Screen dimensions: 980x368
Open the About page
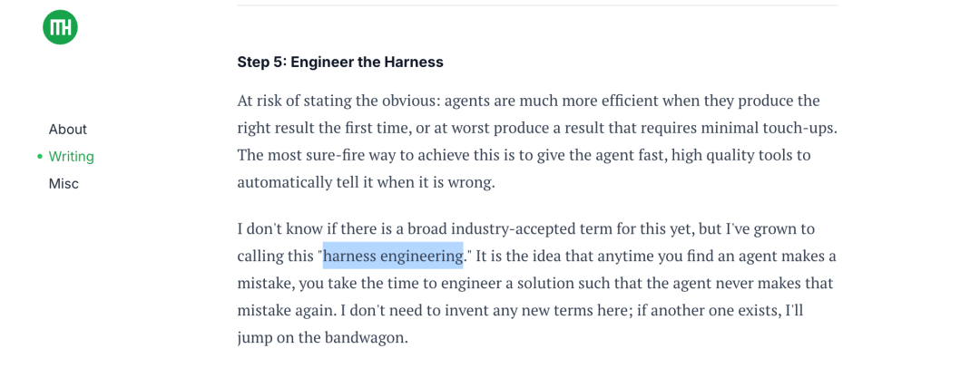point(68,130)
